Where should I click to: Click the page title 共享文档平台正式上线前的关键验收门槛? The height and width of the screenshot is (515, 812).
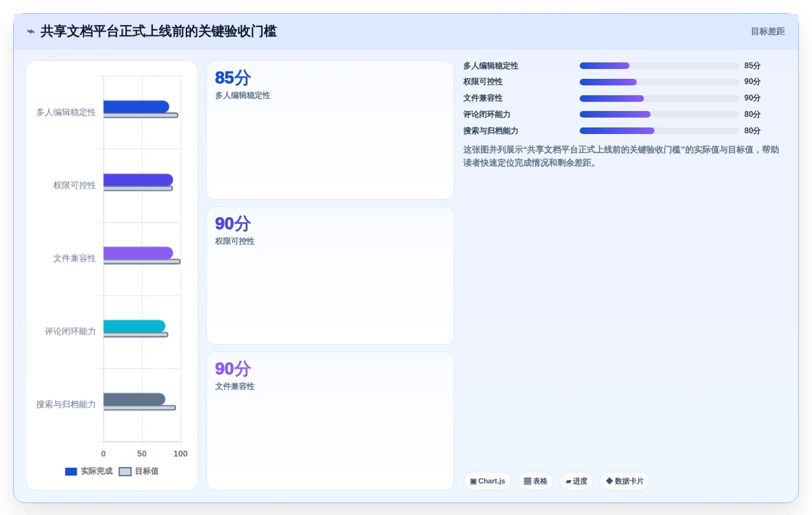(x=159, y=32)
